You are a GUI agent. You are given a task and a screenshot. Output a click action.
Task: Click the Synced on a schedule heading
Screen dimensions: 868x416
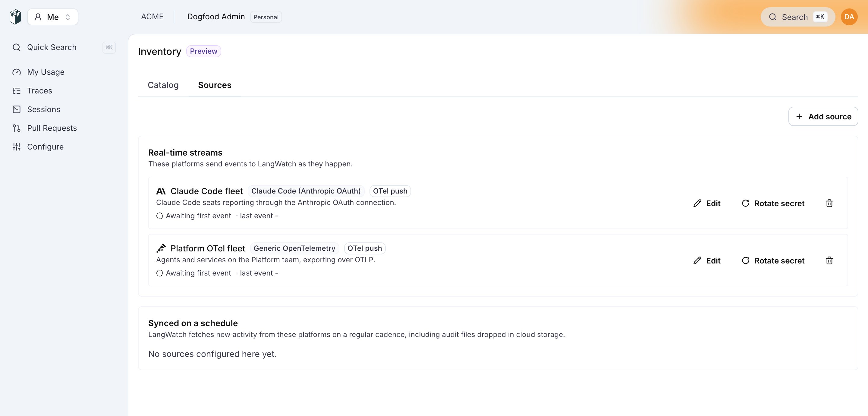[x=193, y=323]
